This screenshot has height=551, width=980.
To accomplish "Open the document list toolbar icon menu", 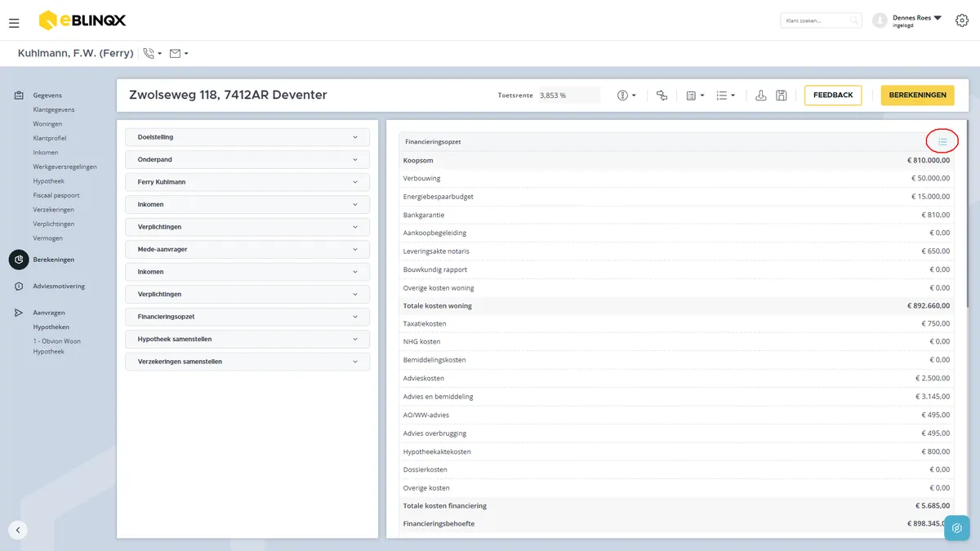I will pos(695,96).
